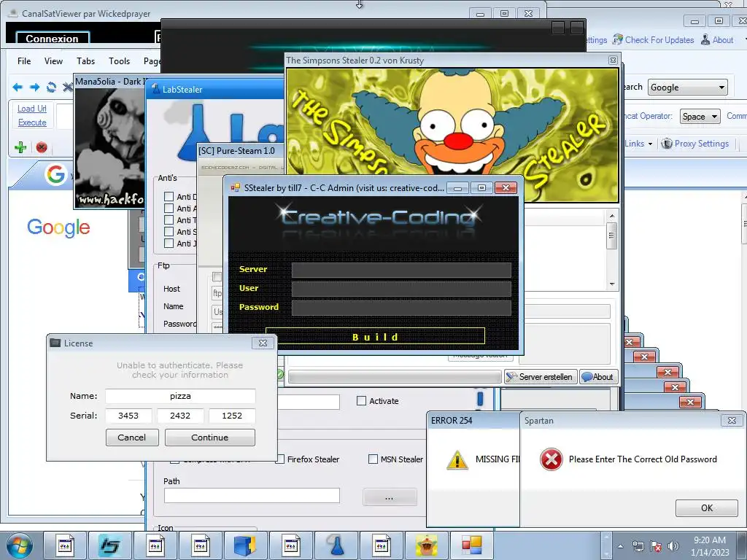Viewport: 747px width, 560px height.
Task: Click the yellow warning icon in ERROR 254
Action: pos(457,460)
